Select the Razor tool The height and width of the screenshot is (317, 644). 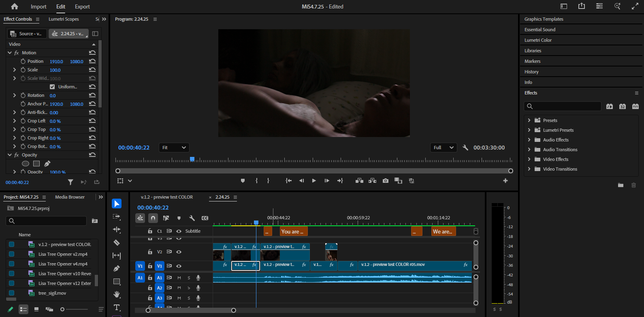pos(117,242)
